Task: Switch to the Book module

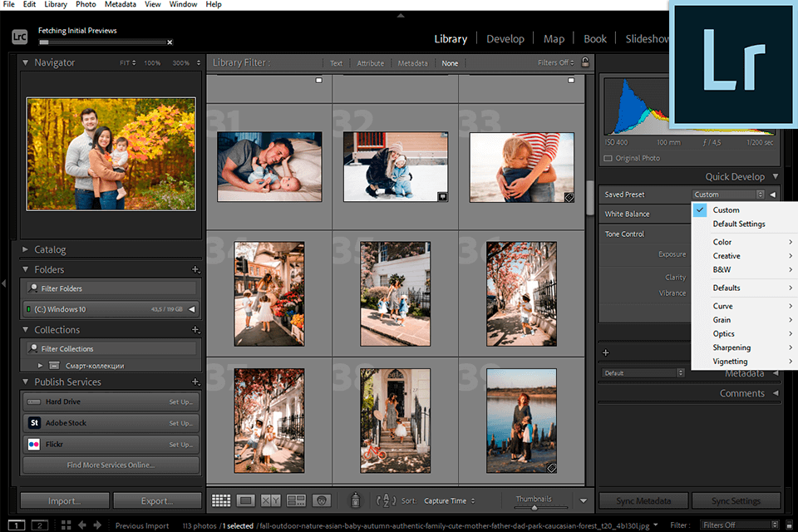Action: click(595, 39)
